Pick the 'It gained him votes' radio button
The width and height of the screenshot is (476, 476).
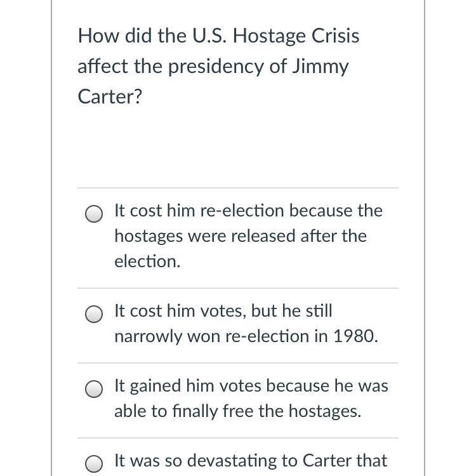[94, 390]
